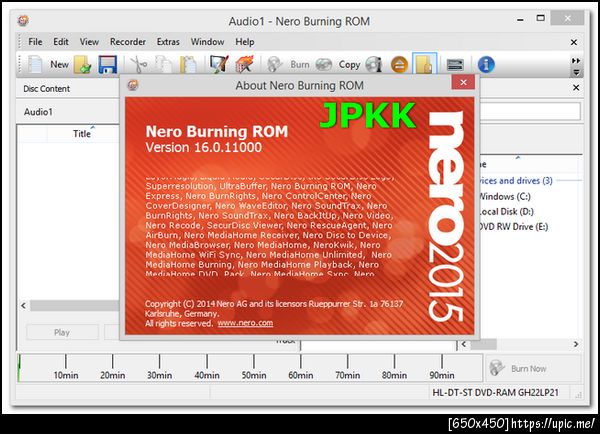The height and width of the screenshot is (434, 600).
Task: Click the 10min mark on capacity bar
Action: pos(66,375)
